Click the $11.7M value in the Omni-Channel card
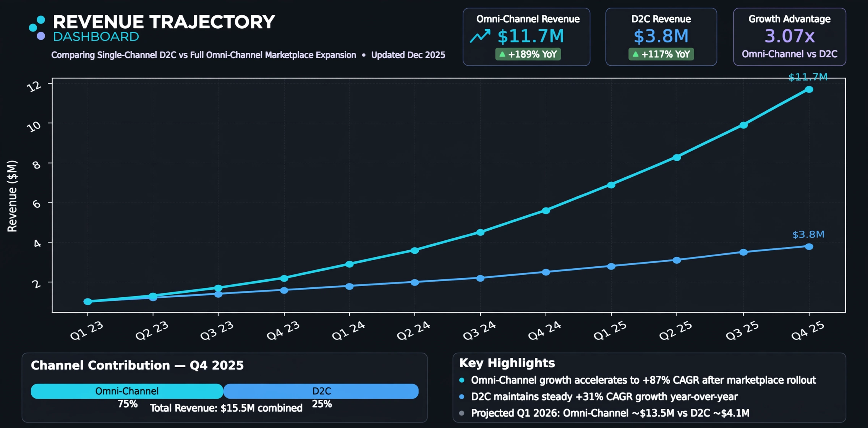Viewport: 868px width, 428px height. pyautogui.click(x=531, y=36)
